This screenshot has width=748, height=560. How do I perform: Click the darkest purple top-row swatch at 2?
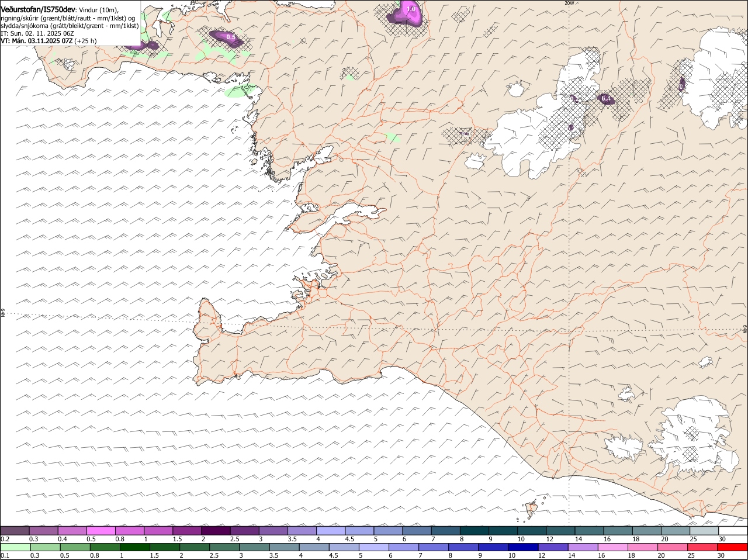coord(216,530)
